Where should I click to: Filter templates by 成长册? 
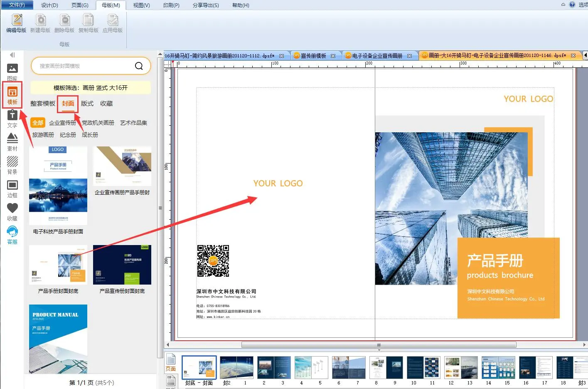90,135
